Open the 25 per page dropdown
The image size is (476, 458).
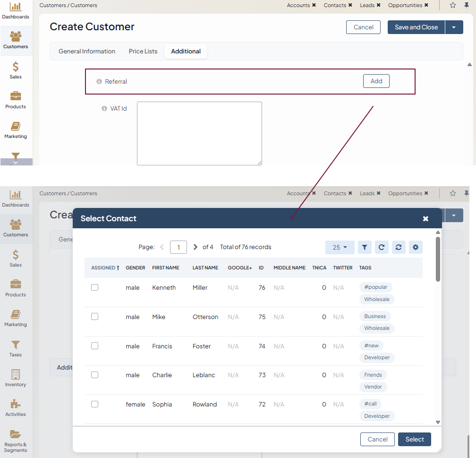point(340,247)
